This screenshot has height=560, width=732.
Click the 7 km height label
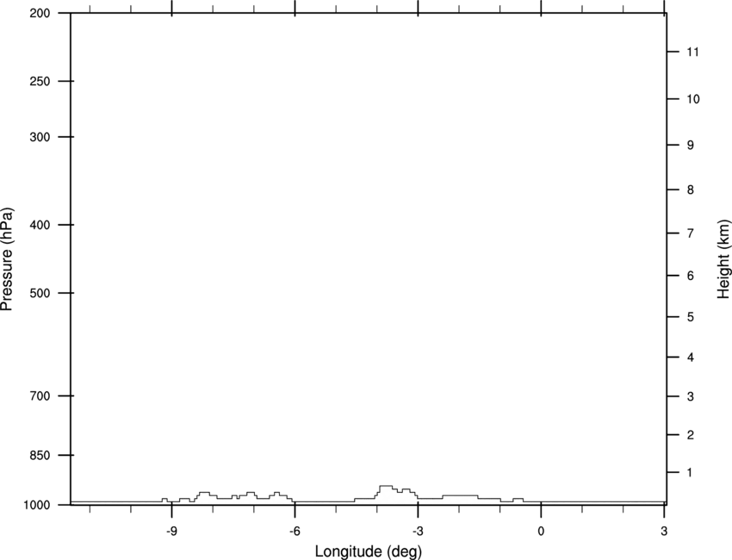tap(691, 233)
